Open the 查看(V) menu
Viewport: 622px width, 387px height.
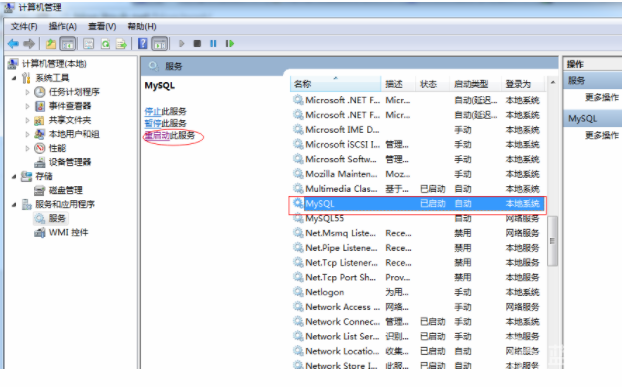coord(102,27)
